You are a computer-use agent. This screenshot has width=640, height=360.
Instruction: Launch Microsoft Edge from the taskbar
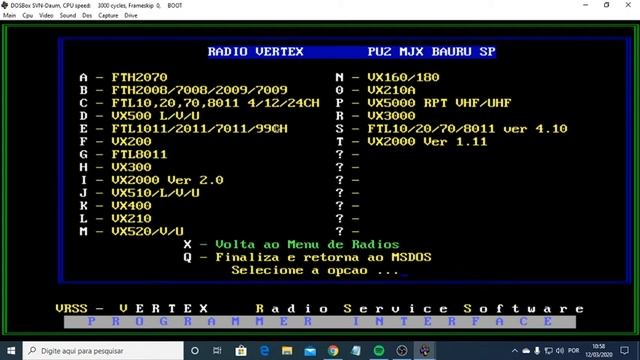point(264,351)
